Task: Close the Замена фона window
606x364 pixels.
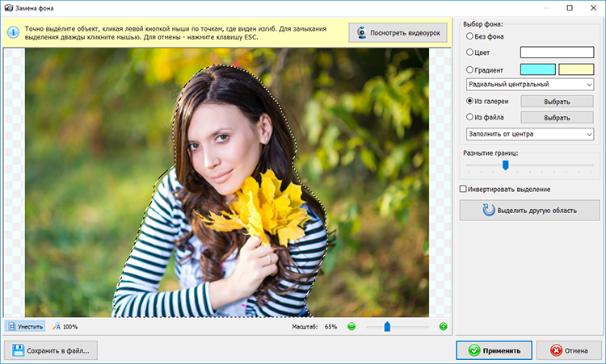Action: tap(593, 8)
